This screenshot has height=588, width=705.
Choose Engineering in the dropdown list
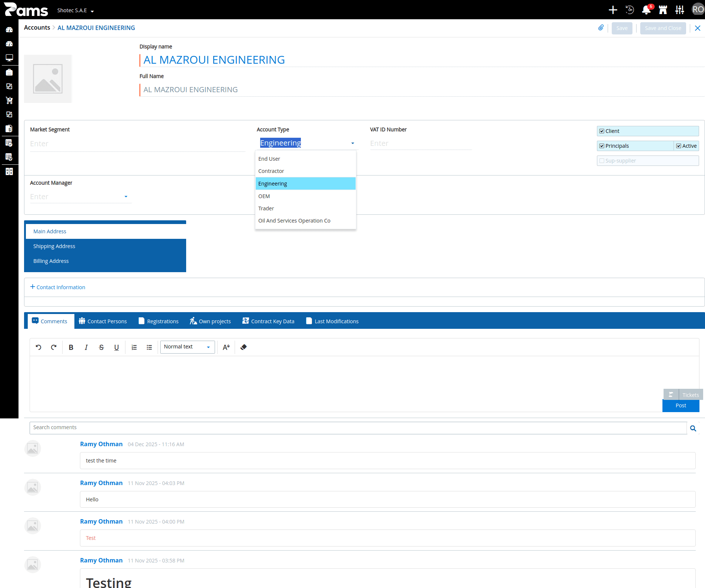(306, 184)
